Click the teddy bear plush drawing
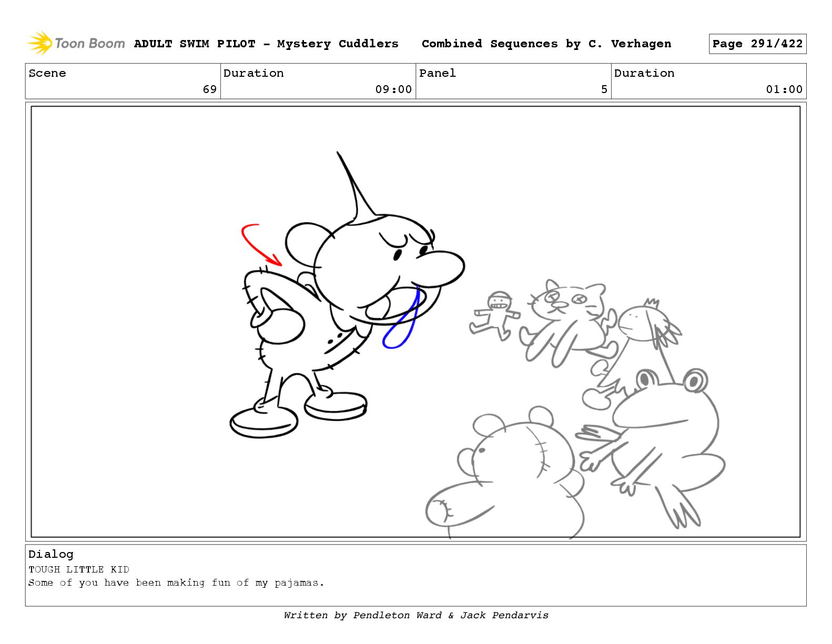This screenshot has width=832, height=644. point(505,473)
